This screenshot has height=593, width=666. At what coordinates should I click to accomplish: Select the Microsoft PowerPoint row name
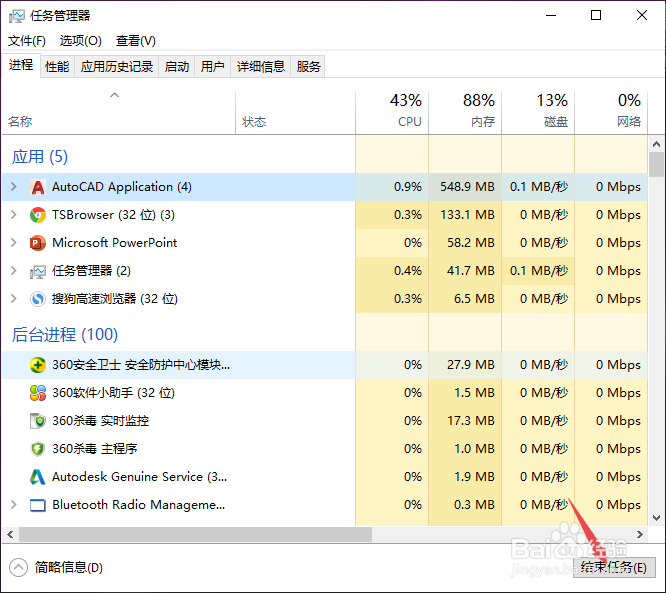[114, 243]
